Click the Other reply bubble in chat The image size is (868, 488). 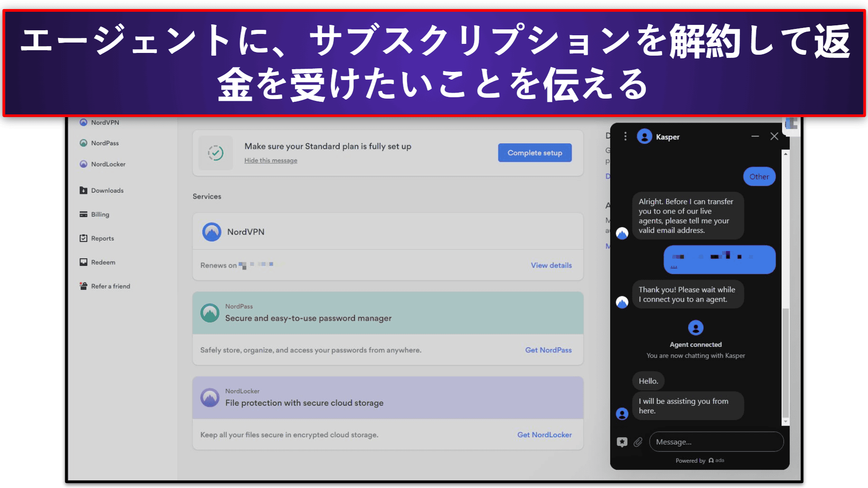click(759, 177)
